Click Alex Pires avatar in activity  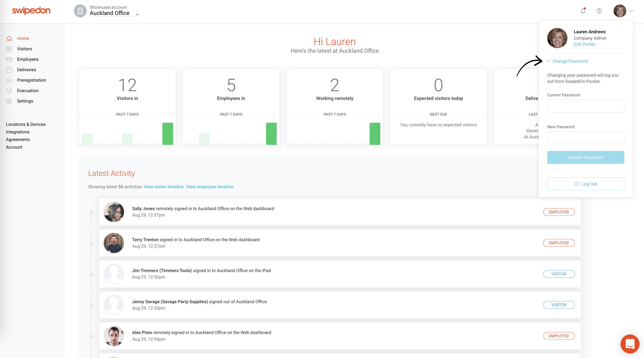pos(114,336)
